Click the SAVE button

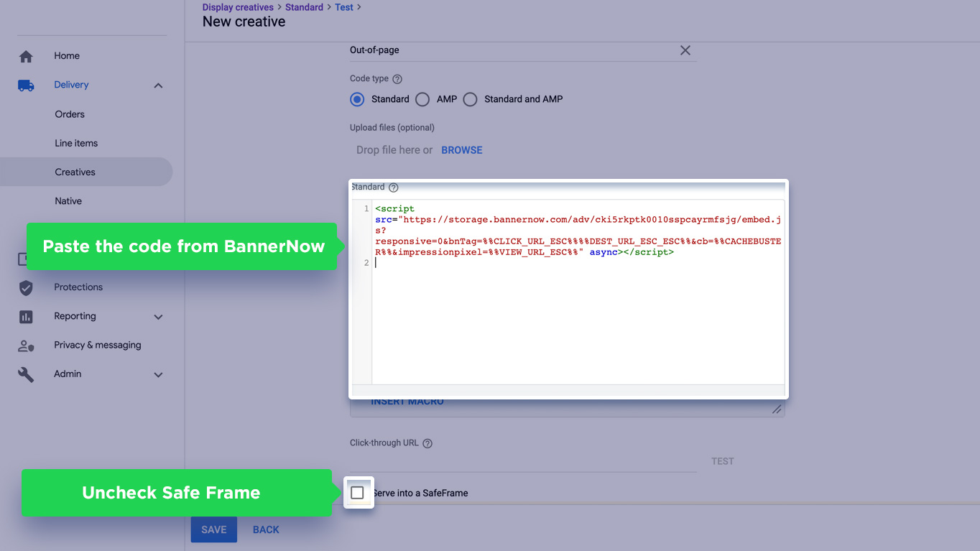point(213,529)
